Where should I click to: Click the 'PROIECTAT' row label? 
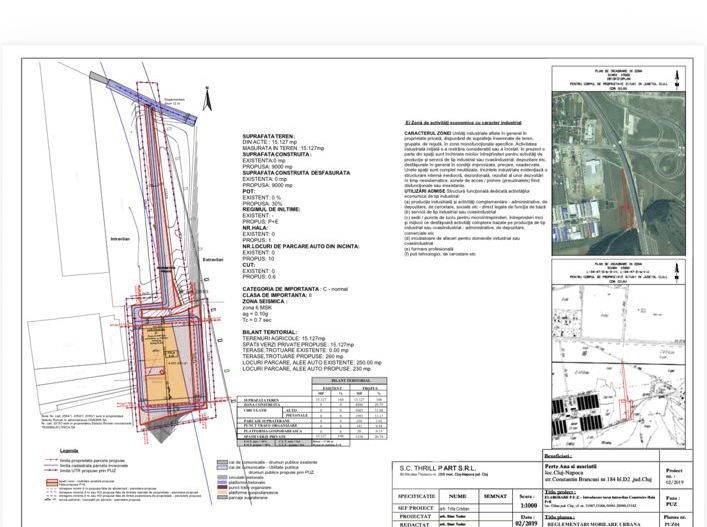[x=415, y=517]
